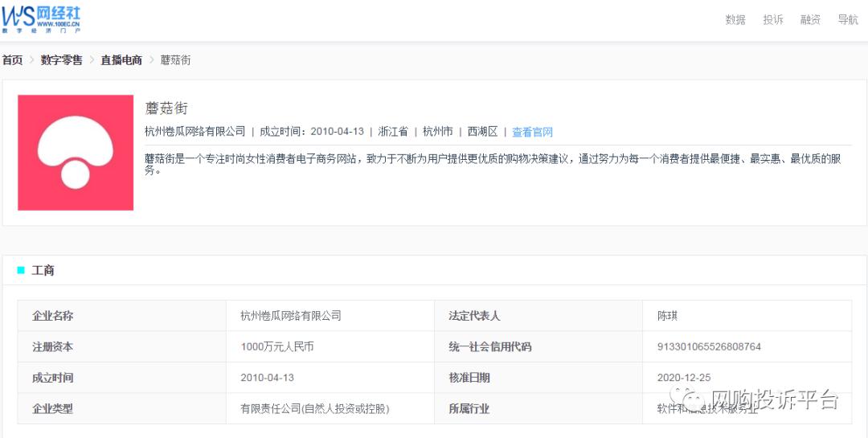Select company name 杭州卷瓜网络有限公司 in header line
Image resolution: width=868 pixels, height=438 pixels.
[194, 132]
